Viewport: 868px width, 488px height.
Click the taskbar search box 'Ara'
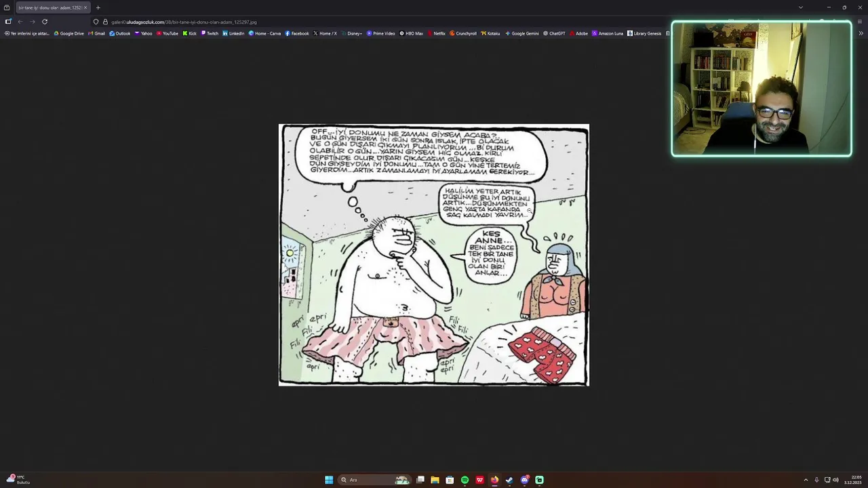(374, 480)
